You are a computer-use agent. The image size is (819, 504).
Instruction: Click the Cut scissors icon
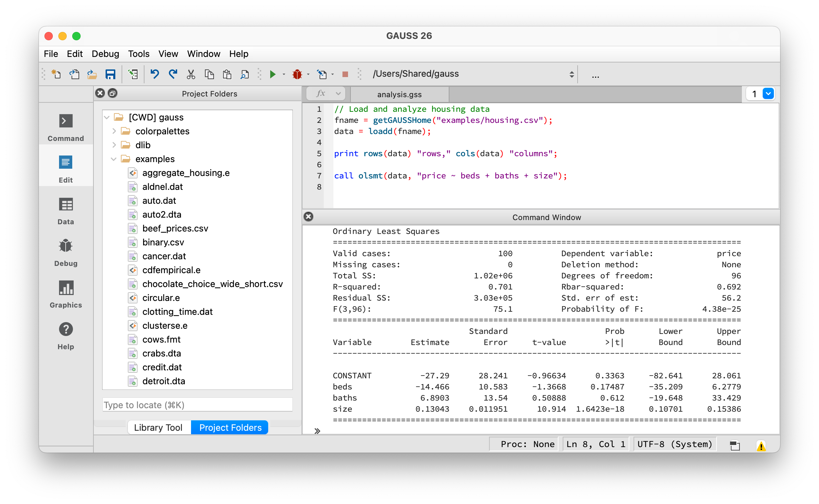click(x=191, y=74)
